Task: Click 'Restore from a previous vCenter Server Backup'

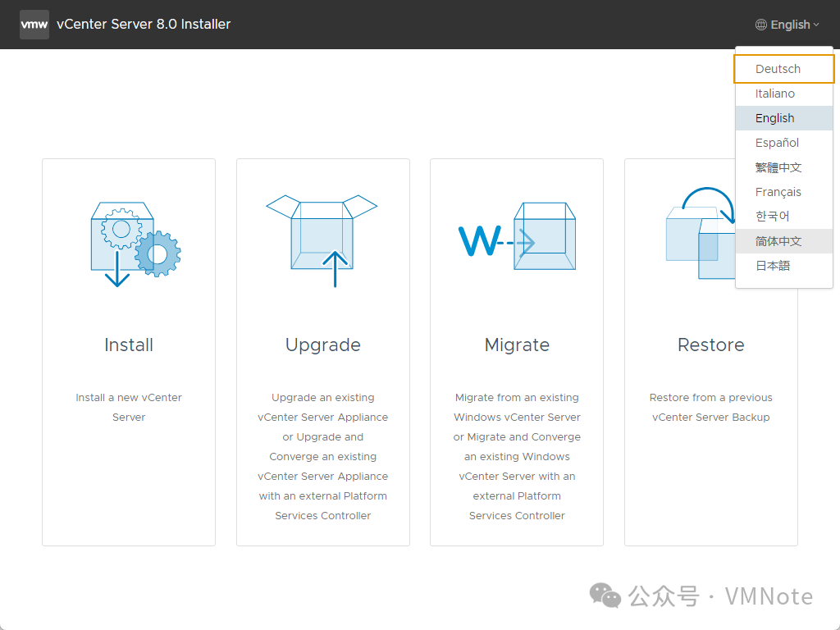Action: [711, 407]
